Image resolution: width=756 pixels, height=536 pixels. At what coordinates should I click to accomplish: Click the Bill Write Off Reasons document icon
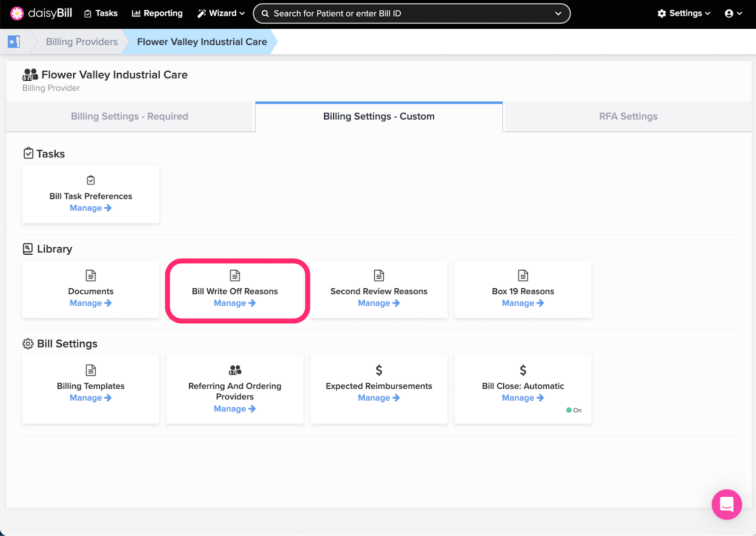(235, 275)
